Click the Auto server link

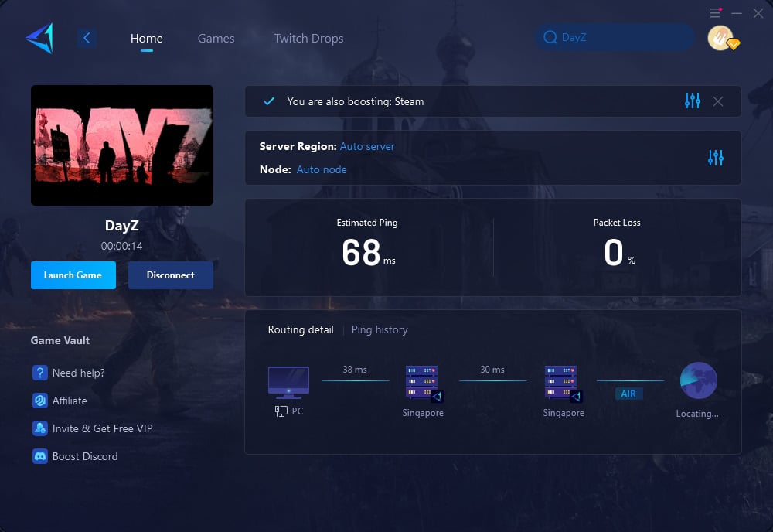[x=367, y=146]
